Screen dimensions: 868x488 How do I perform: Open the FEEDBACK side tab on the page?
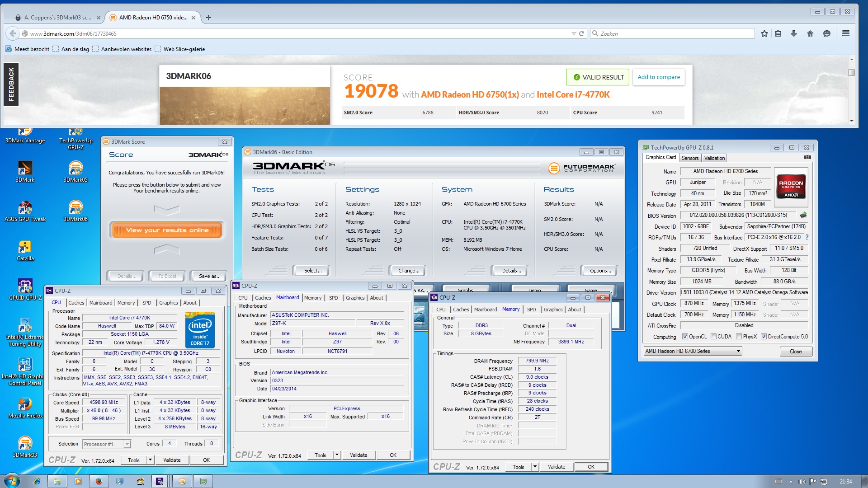click(x=11, y=84)
